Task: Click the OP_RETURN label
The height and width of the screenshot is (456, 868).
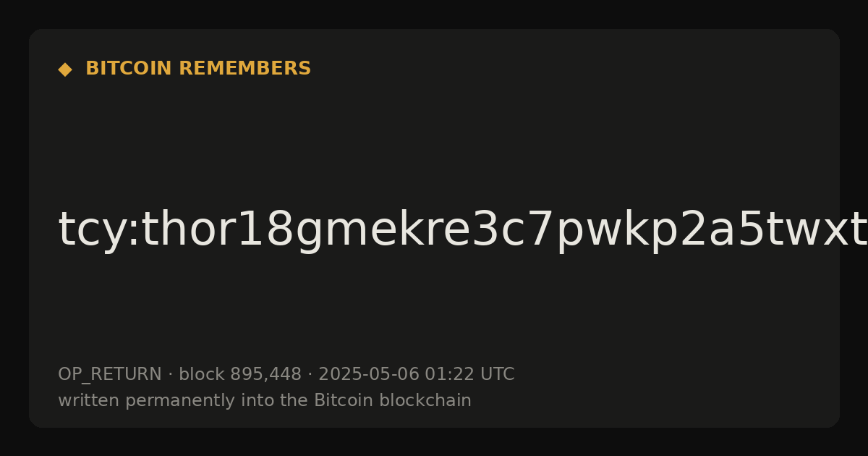Action: [x=110, y=375]
